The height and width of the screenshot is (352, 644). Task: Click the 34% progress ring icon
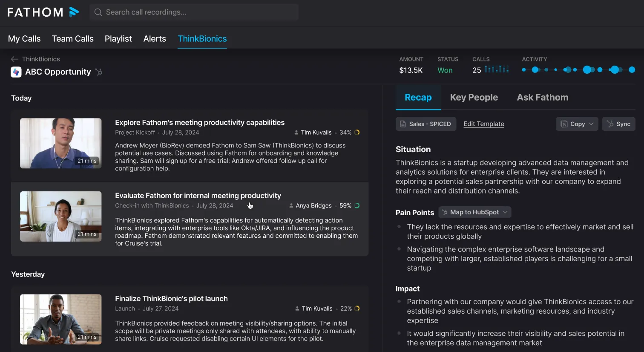coord(357,133)
